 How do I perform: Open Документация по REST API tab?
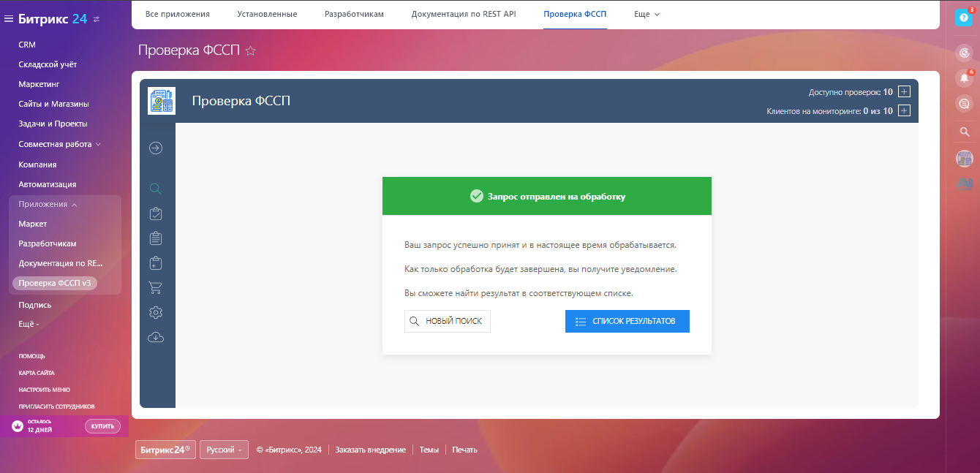click(464, 14)
